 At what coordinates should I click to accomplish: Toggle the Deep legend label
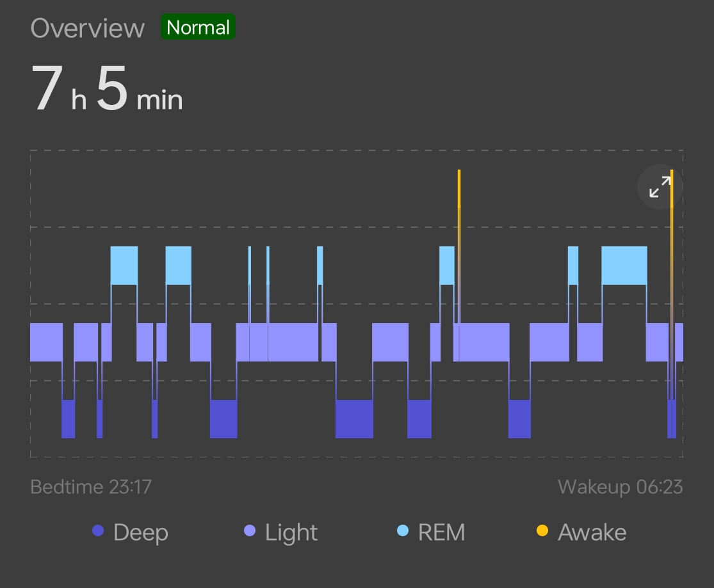coord(140,532)
